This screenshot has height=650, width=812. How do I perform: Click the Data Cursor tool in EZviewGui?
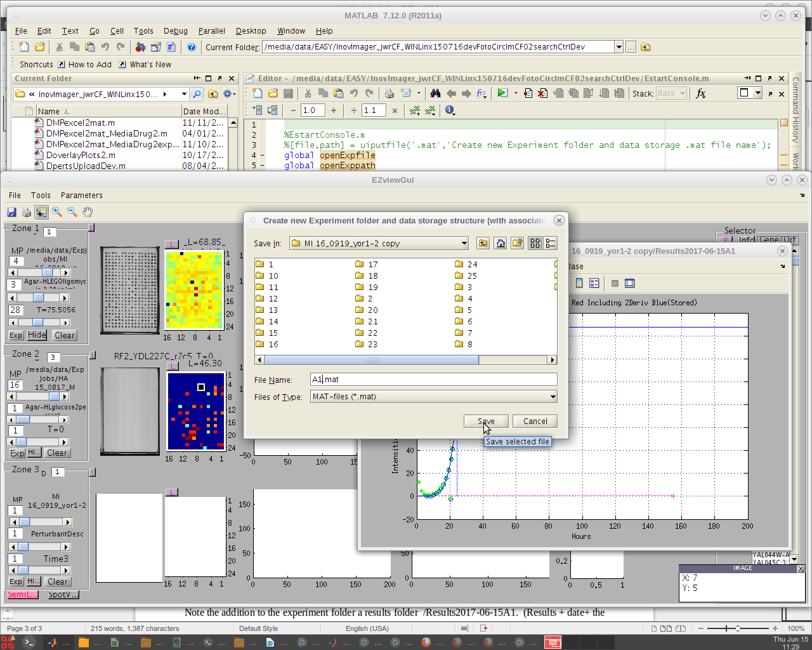[x=42, y=212]
